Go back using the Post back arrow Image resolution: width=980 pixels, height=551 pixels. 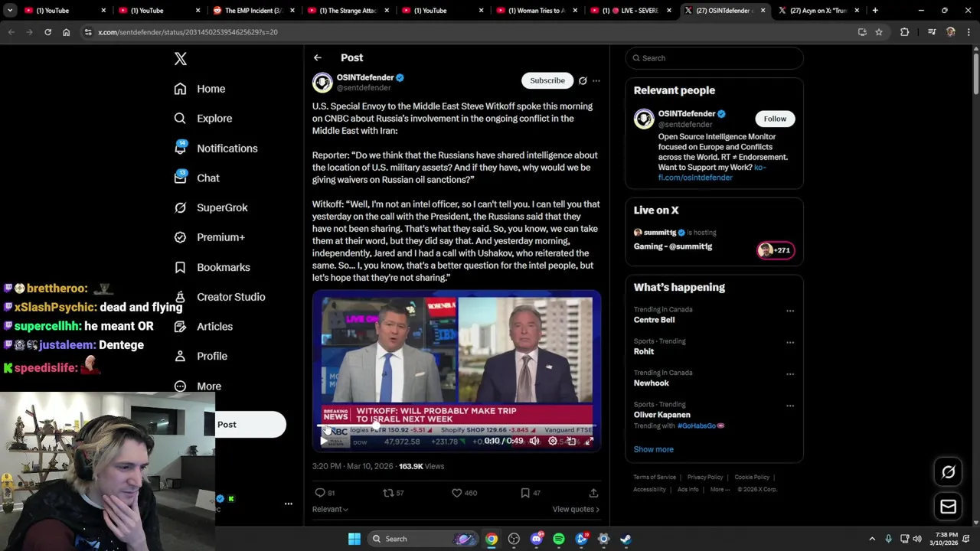click(317, 58)
